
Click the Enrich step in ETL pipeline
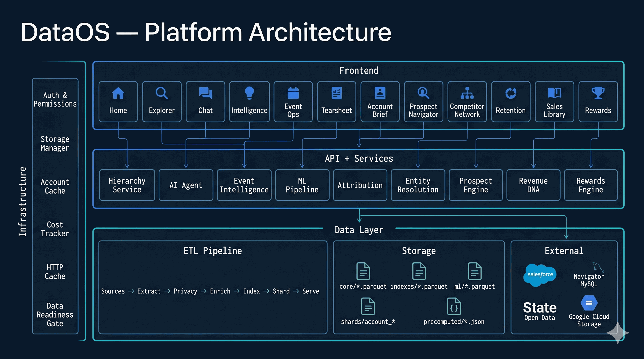coord(220,291)
